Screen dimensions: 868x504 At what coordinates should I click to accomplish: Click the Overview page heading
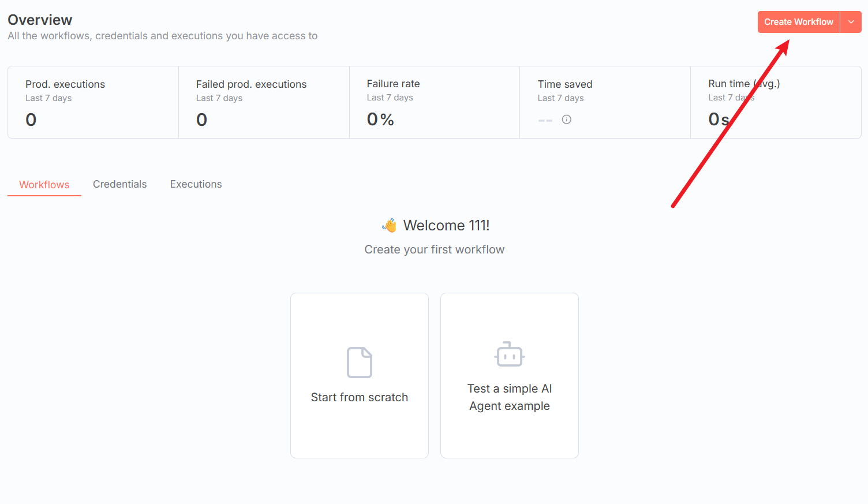[x=40, y=20]
